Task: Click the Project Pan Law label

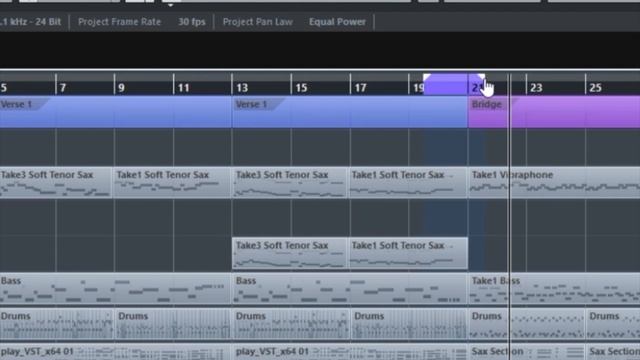Action: point(258,22)
